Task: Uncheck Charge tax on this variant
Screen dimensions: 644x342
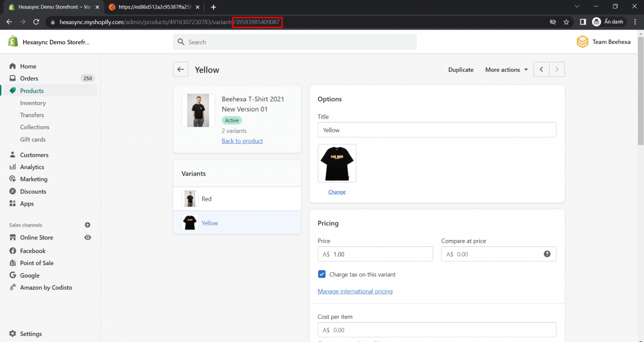Action: tap(322, 274)
